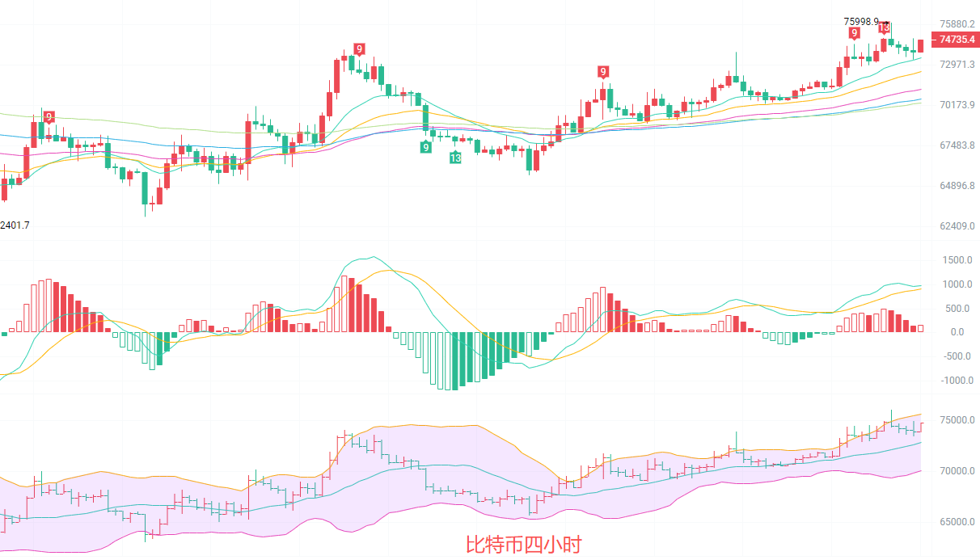Click the 75000.0 Bollinger axis label
Screen dimensions: 980x560
click(x=957, y=420)
